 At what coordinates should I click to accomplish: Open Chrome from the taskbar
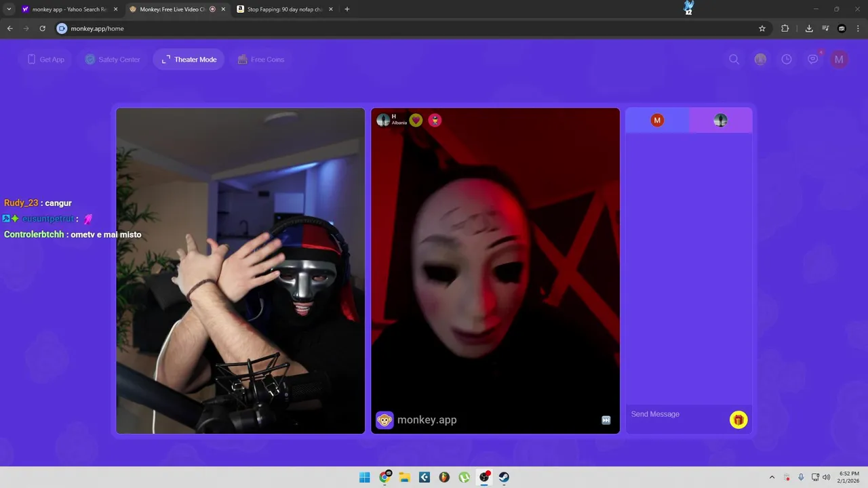[384, 477]
